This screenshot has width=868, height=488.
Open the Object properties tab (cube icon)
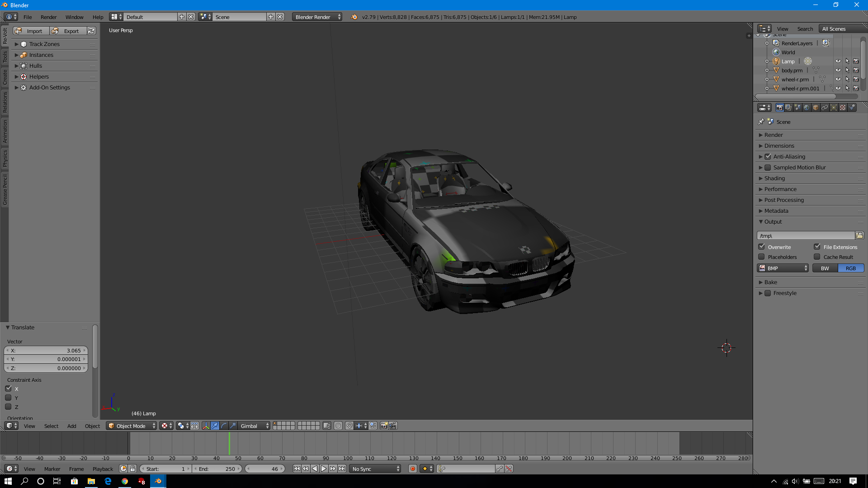(816, 108)
